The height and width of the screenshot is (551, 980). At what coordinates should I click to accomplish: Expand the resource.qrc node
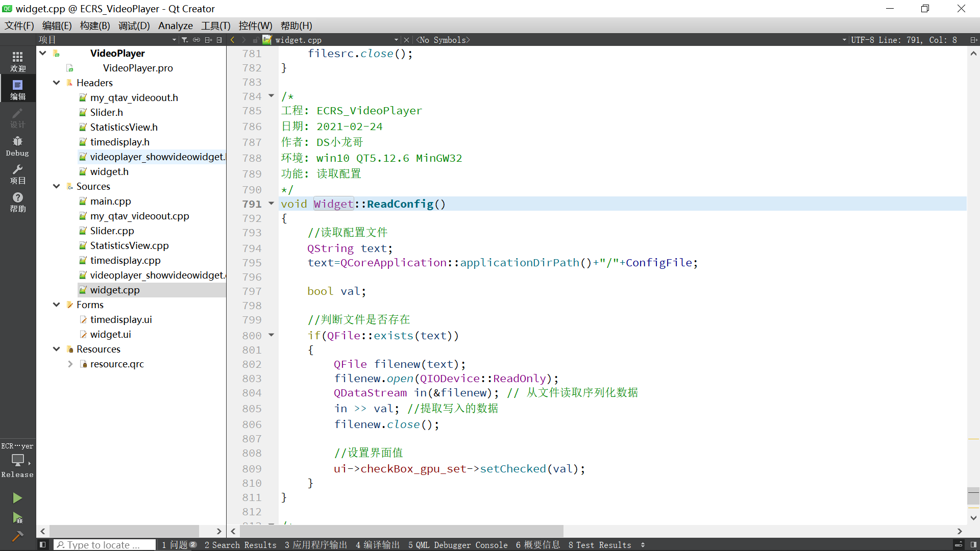(x=70, y=364)
